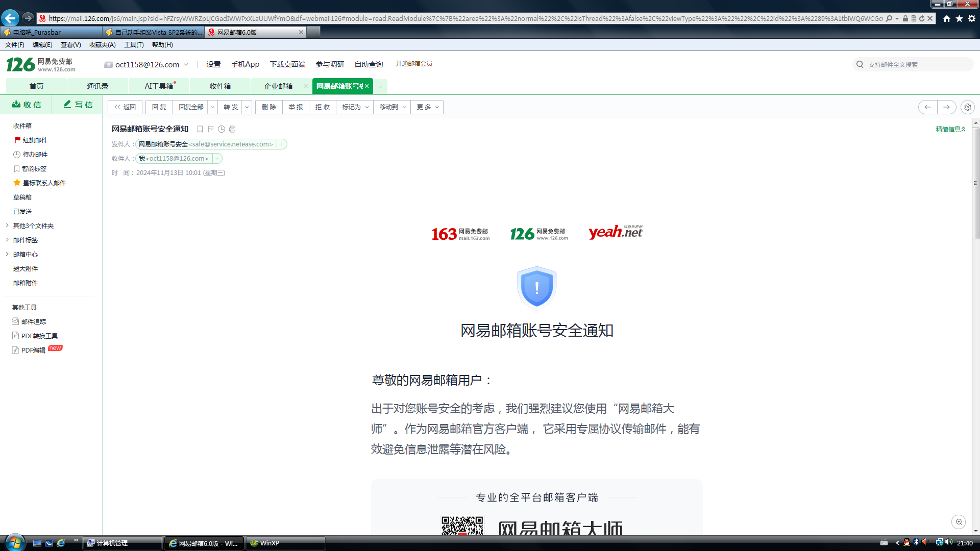Open 文件(F) menu

tap(15, 45)
